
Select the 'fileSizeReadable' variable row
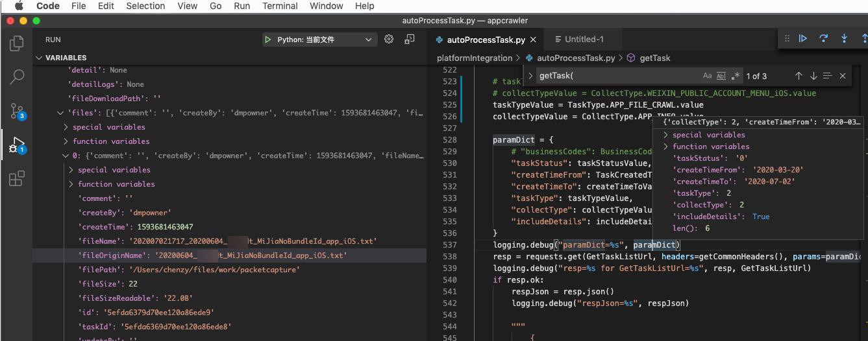[x=229, y=298]
